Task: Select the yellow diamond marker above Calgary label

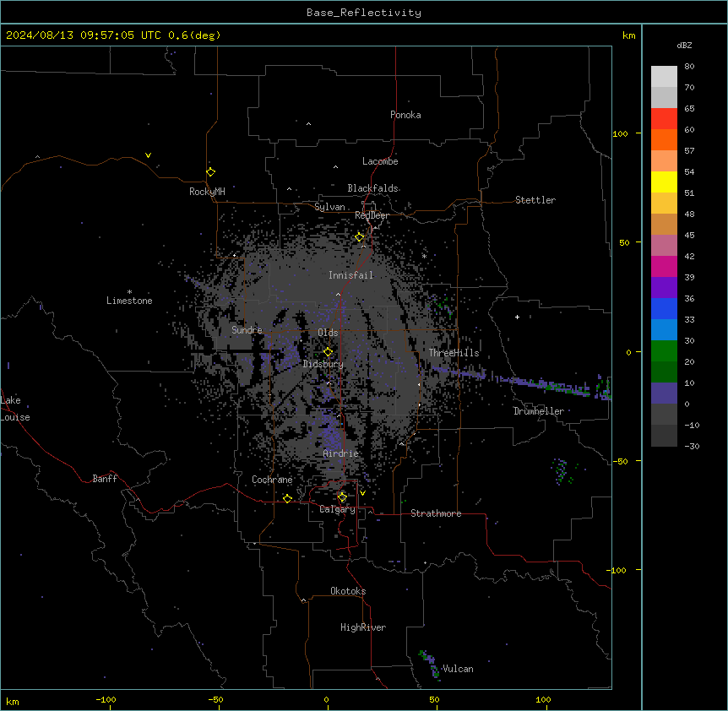Action: (x=342, y=497)
